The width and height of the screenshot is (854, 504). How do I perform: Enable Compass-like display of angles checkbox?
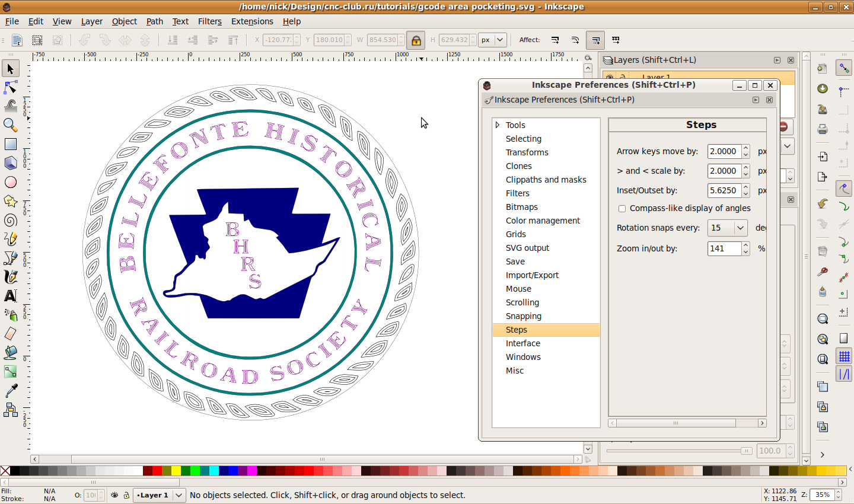[622, 209]
